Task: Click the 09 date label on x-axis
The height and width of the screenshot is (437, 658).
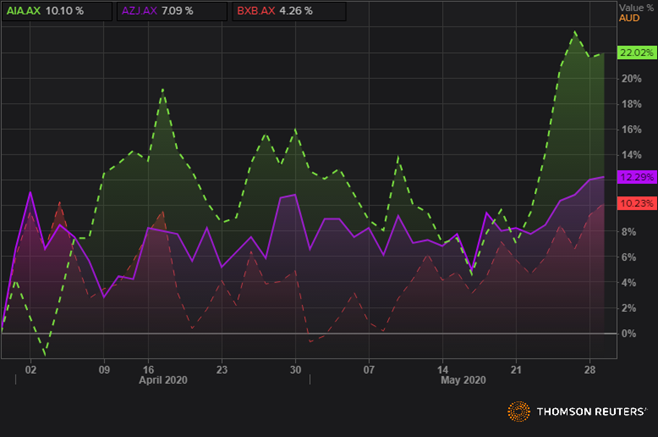Action: 104,370
